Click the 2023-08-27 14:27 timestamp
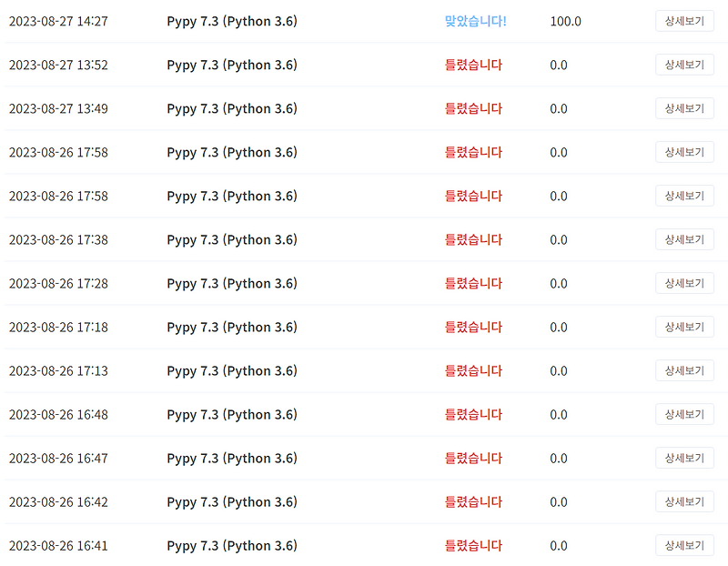Screen dimensions: 728x566 point(58,21)
